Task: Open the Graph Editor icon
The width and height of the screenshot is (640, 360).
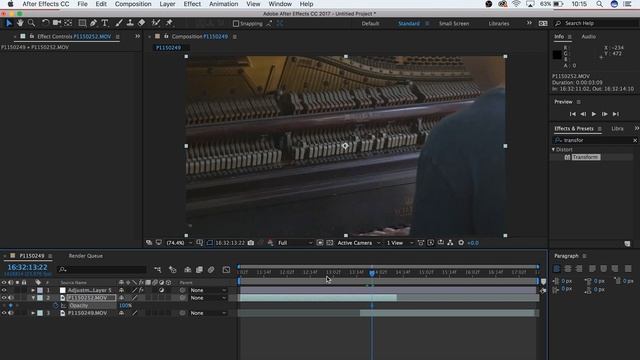Action: (x=226, y=270)
